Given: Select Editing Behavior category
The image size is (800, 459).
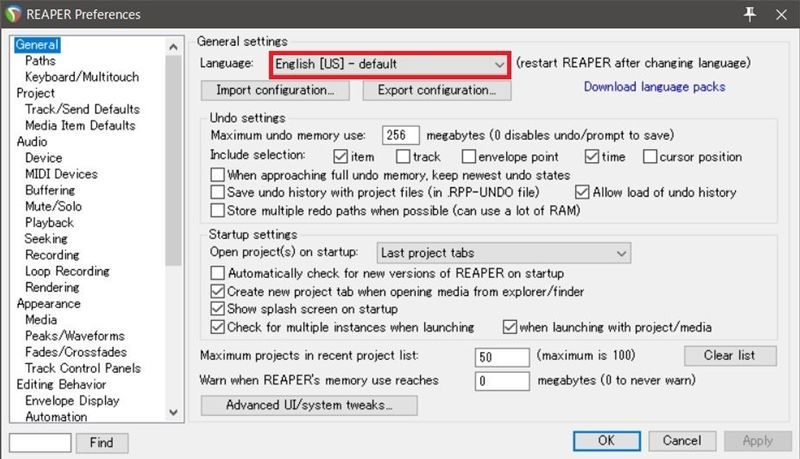Looking at the screenshot, I should tap(61, 385).
